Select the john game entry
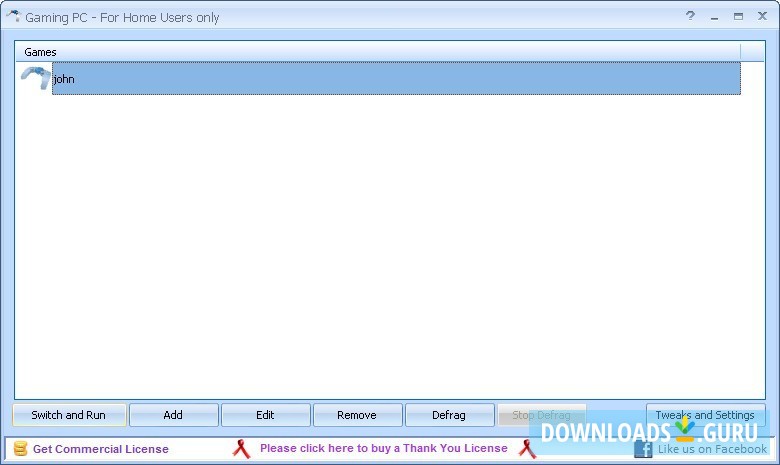This screenshot has height=465, width=780. point(396,79)
